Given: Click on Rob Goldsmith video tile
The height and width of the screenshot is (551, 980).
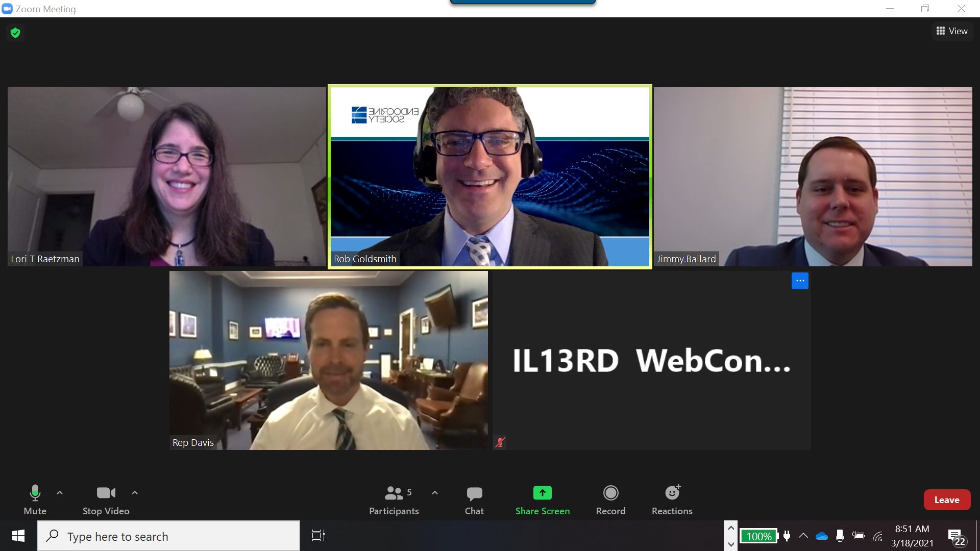Looking at the screenshot, I should pos(490,176).
